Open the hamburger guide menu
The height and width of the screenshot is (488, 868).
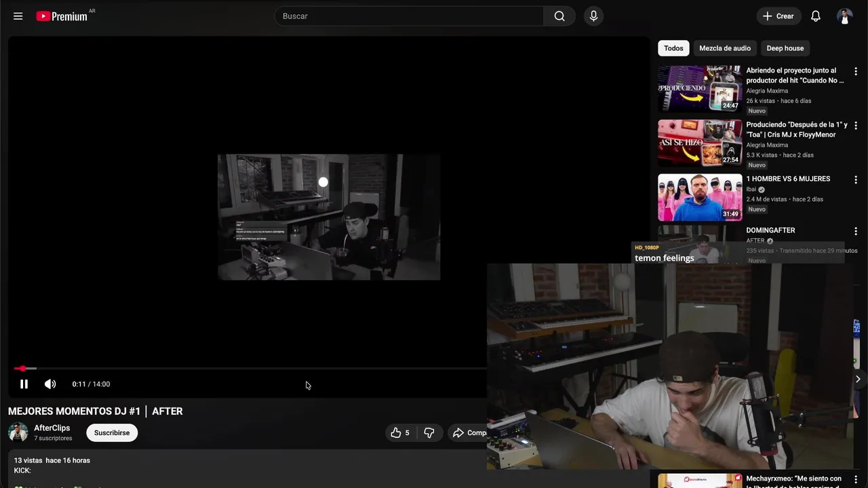click(x=18, y=16)
